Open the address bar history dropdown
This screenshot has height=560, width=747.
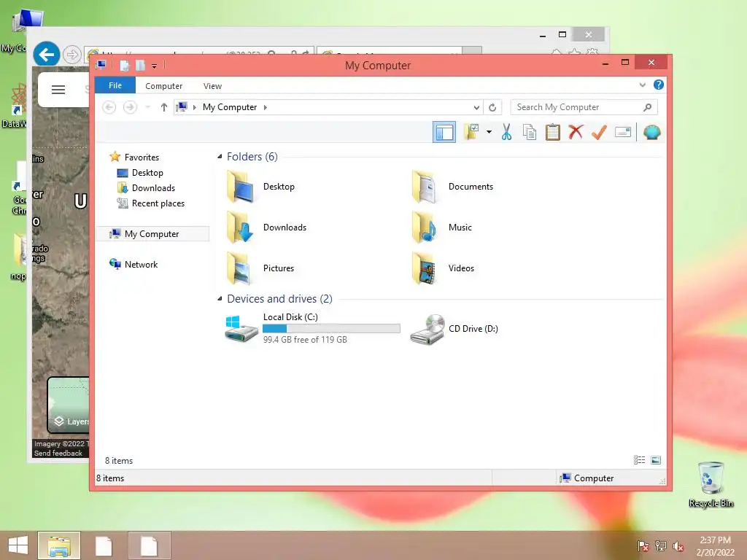tap(476, 108)
